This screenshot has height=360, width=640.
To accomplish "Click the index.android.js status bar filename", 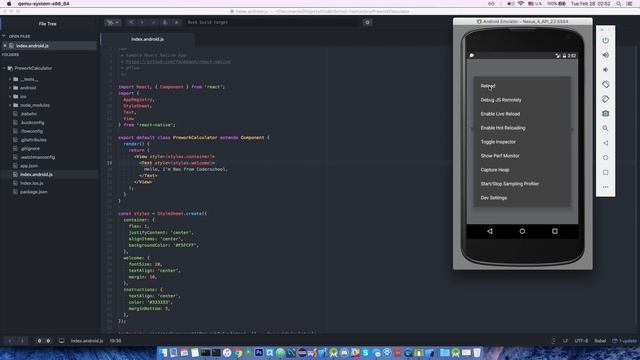I will click(x=87, y=341).
